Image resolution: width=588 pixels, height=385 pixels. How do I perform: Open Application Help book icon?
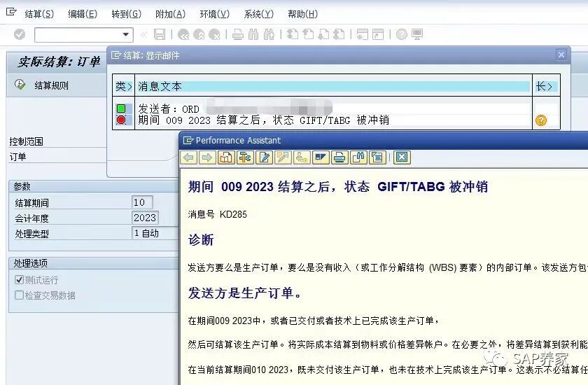(x=226, y=157)
